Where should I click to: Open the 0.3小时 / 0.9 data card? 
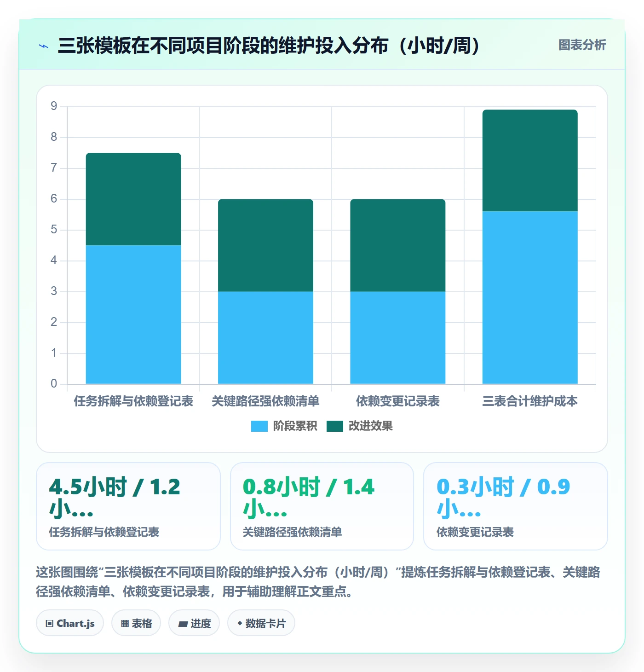tap(516, 506)
